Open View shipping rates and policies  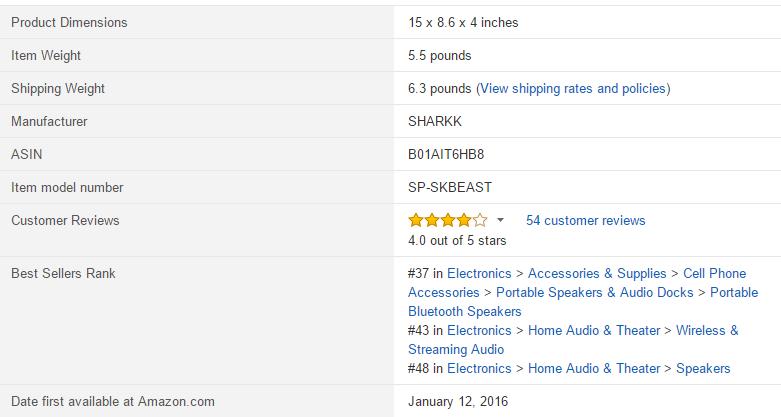coord(573,88)
